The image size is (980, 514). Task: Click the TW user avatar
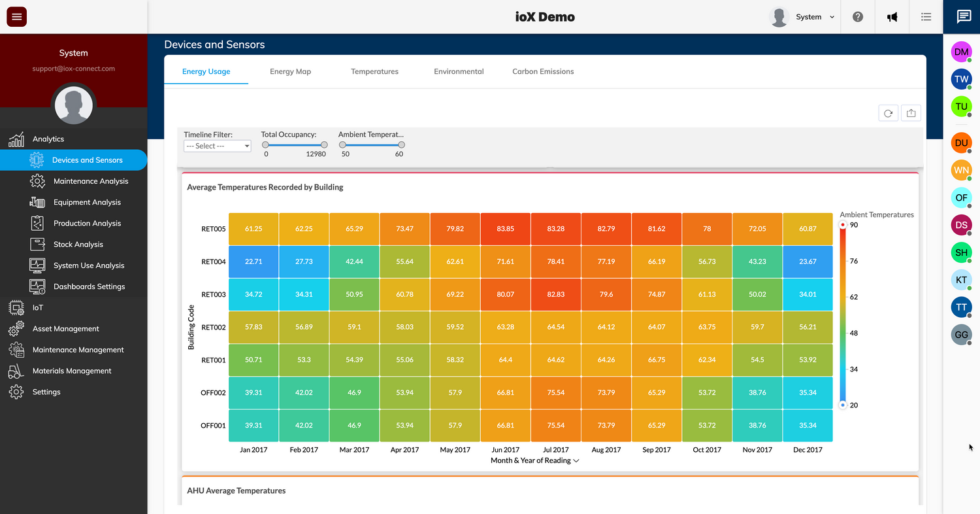click(x=961, y=79)
